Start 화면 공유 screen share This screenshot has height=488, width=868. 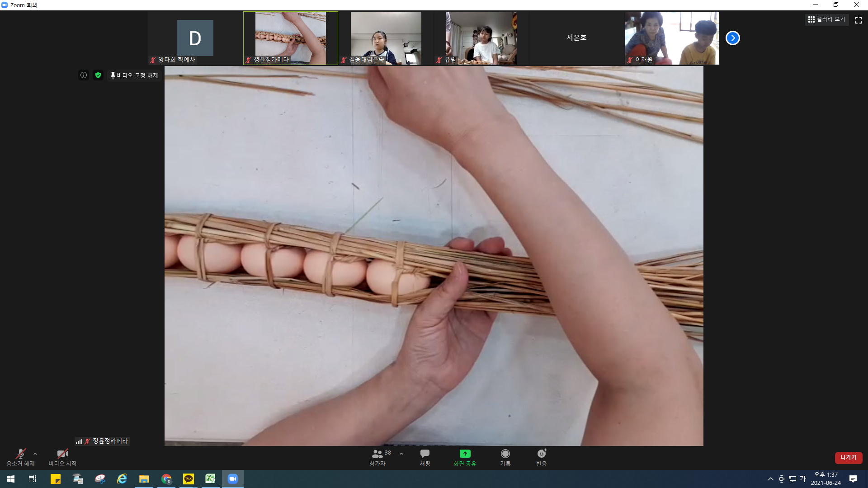pyautogui.click(x=465, y=457)
